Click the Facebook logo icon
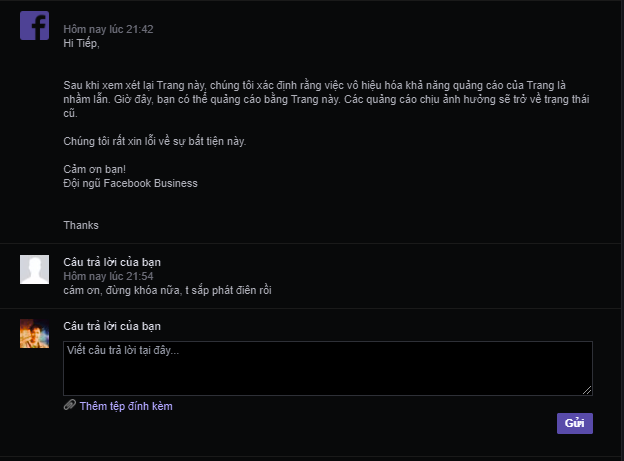624x461 pixels. pyautogui.click(x=34, y=26)
